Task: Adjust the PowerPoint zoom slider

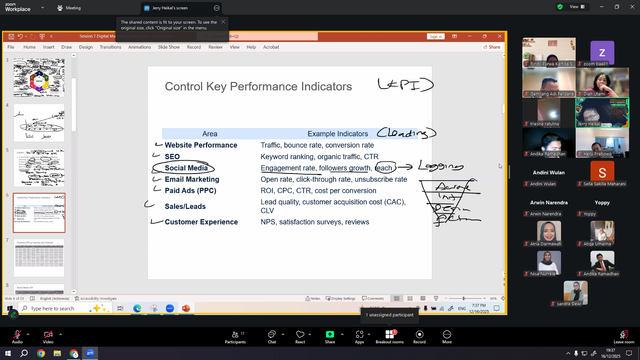Action: [464, 298]
